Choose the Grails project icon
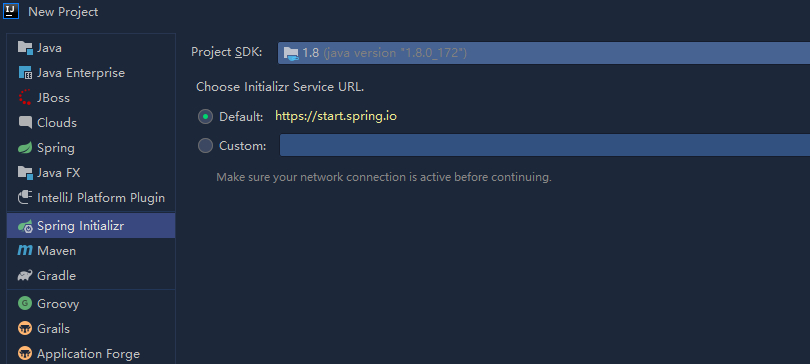 tap(25, 328)
